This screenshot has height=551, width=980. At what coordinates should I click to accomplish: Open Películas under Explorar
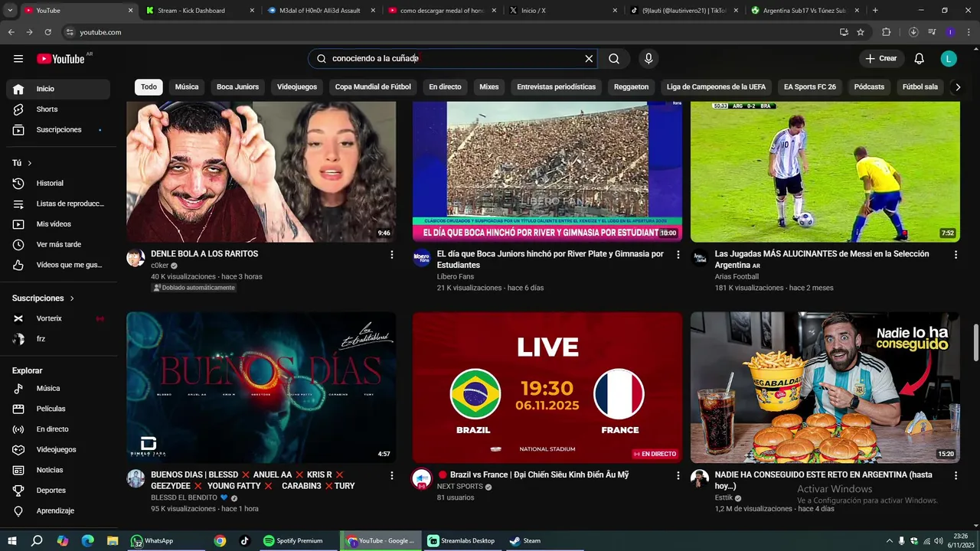(x=58, y=409)
